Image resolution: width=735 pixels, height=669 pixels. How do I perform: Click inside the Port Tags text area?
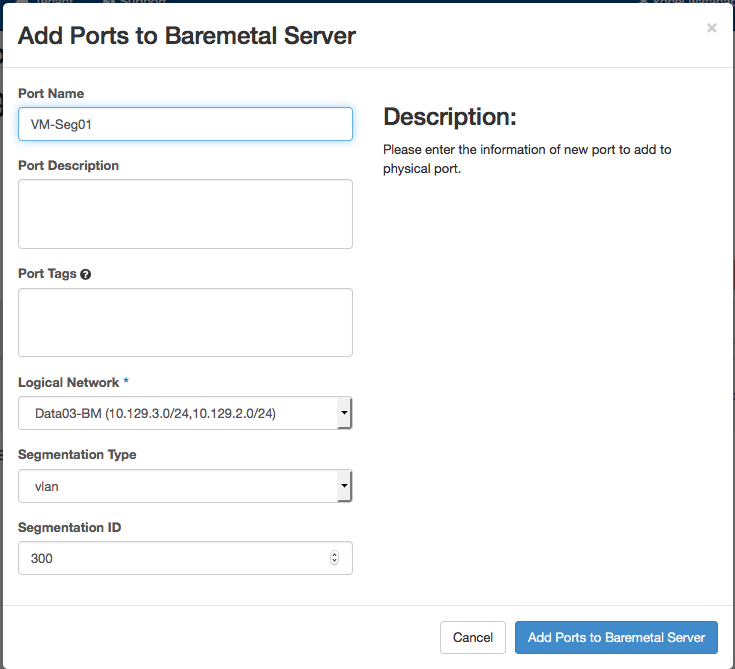point(185,322)
